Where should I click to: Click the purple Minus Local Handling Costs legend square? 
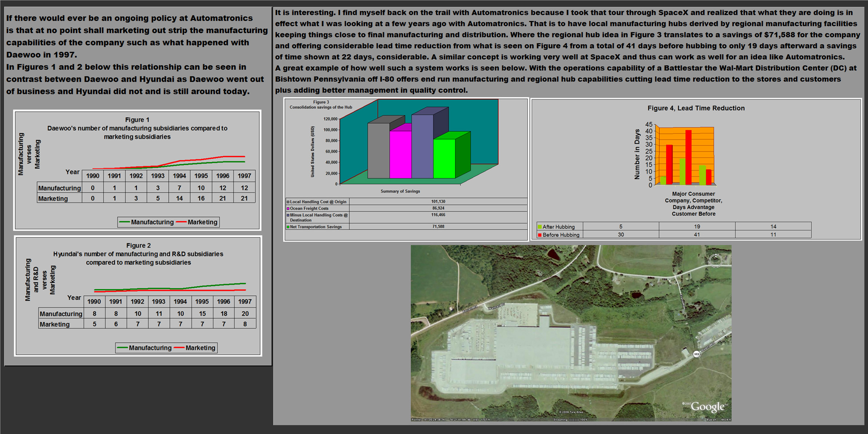pyautogui.click(x=288, y=215)
